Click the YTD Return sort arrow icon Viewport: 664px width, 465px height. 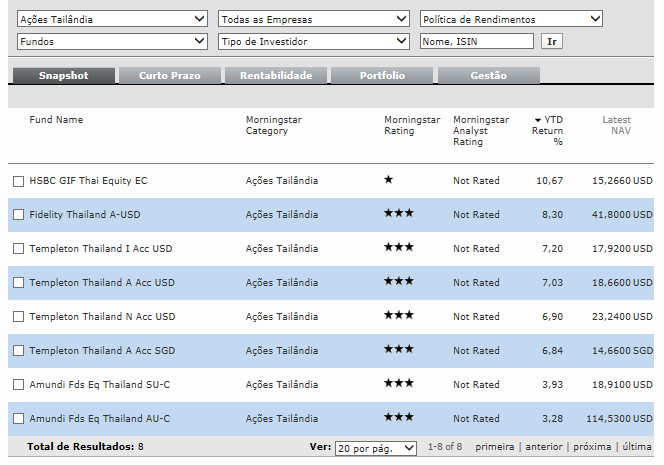point(538,120)
